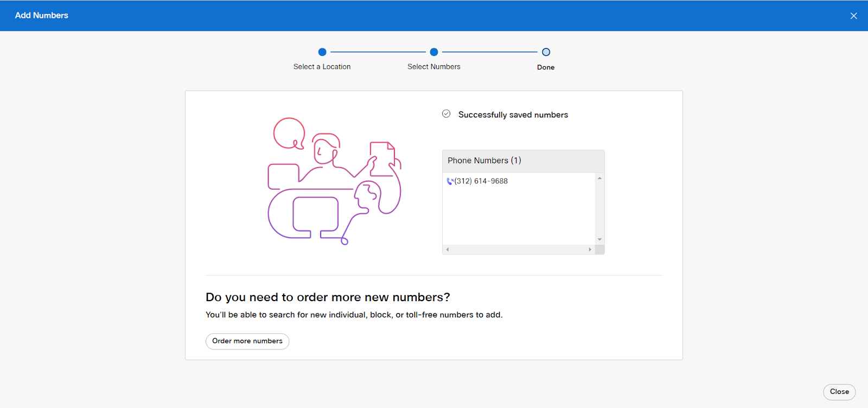Click the 'Do you need to order more new numbers?' heading

(328, 297)
